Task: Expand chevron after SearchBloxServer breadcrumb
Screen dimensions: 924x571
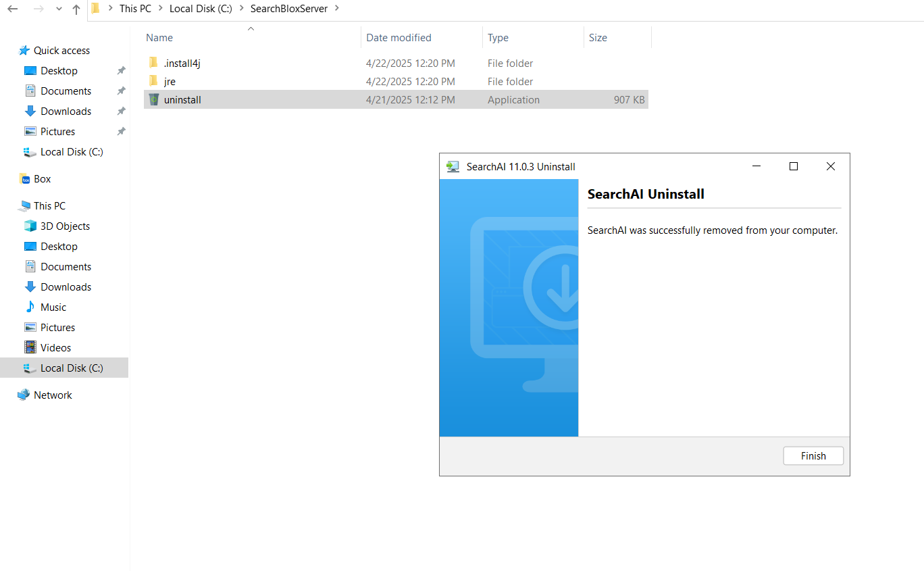Action: click(336, 9)
